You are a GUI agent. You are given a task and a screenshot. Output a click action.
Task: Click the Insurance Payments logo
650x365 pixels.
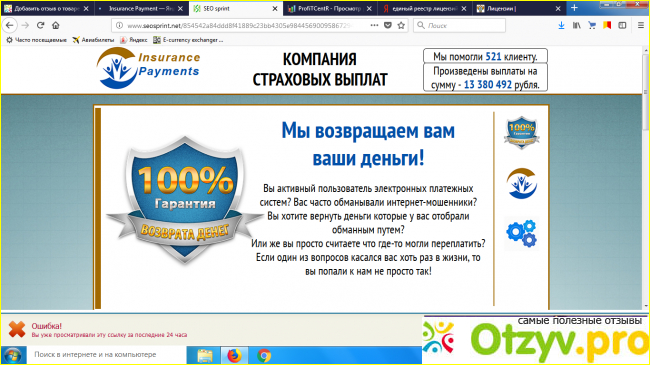coord(148,68)
